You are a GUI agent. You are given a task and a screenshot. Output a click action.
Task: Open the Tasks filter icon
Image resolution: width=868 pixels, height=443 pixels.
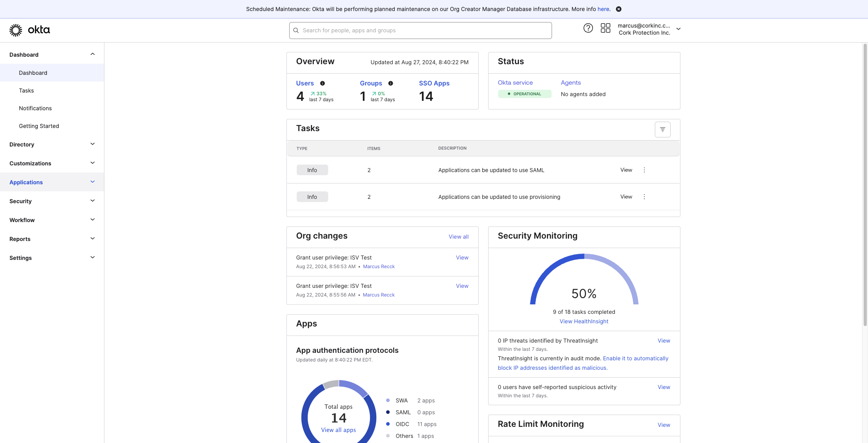click(x=662, y=129)
